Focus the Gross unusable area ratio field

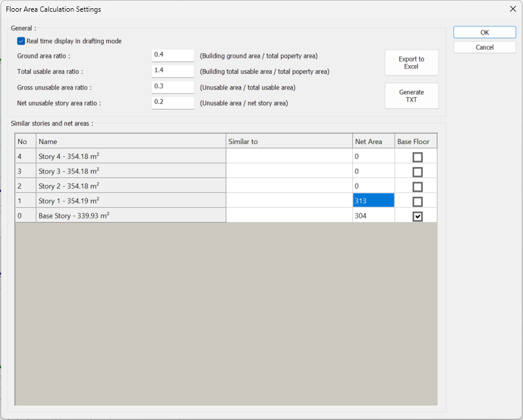(172, 87)
